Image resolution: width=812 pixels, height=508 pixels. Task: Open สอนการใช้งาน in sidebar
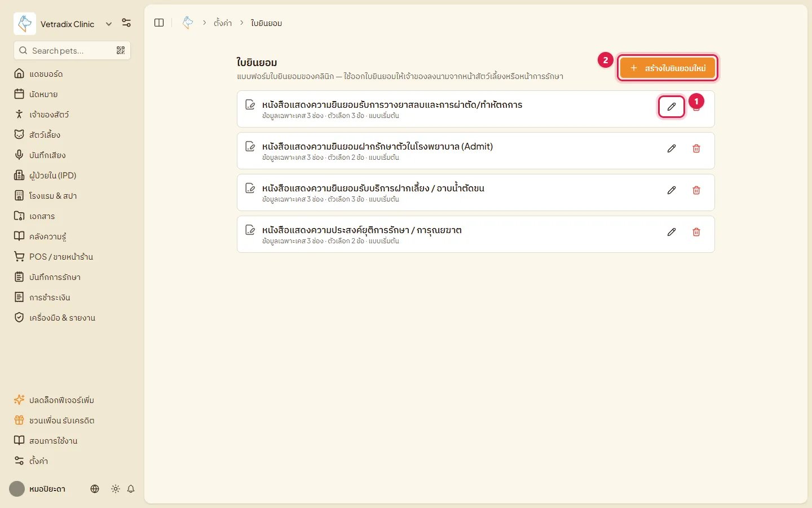tap(72, 441)
